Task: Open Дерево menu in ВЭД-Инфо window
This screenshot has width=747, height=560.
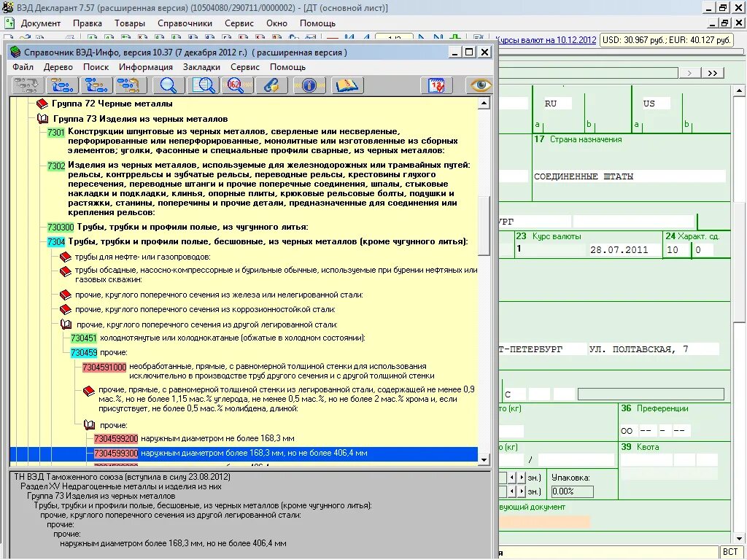Action: coord(58,67)
